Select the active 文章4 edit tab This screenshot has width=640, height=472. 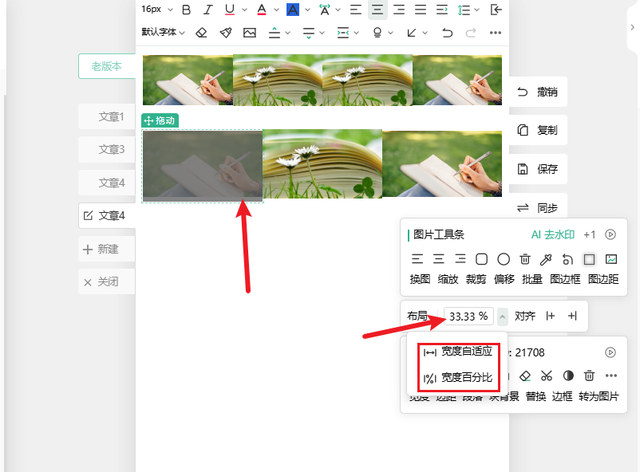[107, 215]
